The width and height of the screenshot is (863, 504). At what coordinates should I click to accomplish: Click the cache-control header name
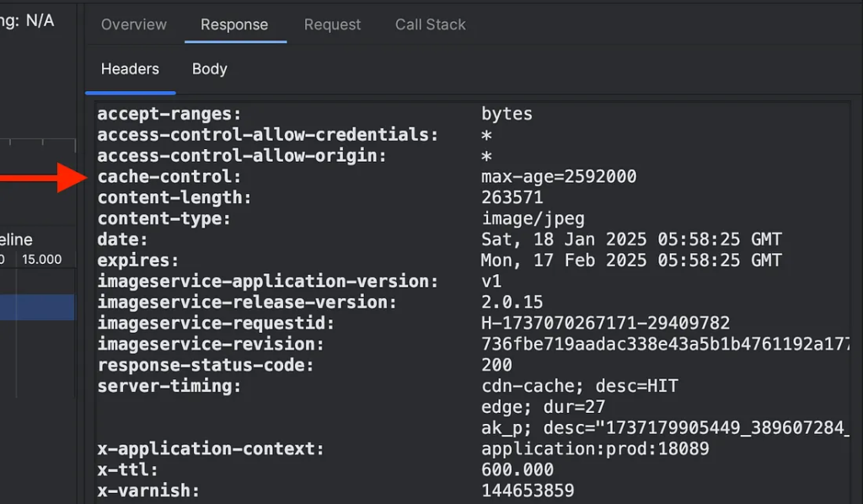(169, 177)
